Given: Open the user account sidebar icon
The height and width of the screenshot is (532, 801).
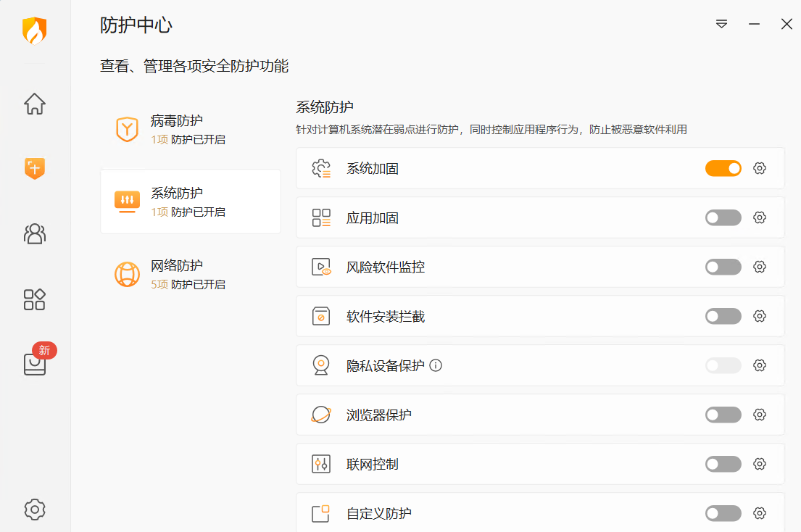Looking at the screenshot, I should click(x=35, y=233).
